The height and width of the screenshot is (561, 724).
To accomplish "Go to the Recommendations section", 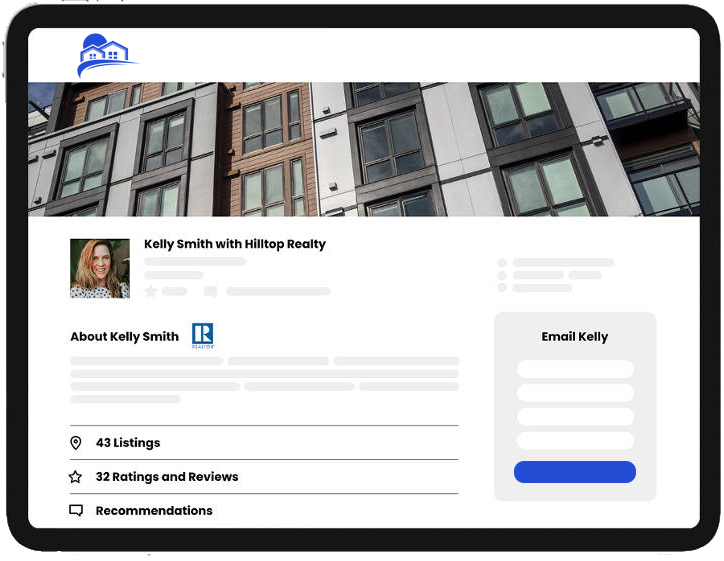I will coord(154,511).
